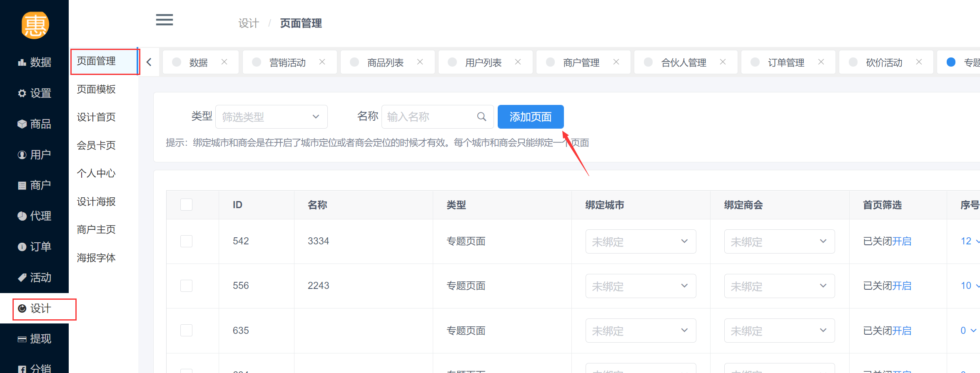The height and width of the screenshot is (373, 980).
Task: Open 绑定商会 dropdown for row 556
Action: pos(779,286)
